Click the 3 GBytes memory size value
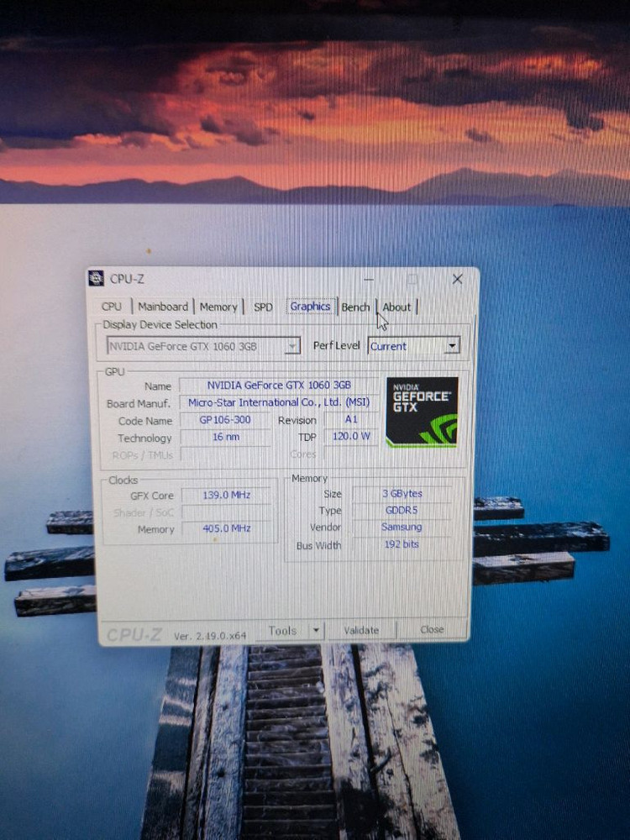The width and height of the screenshot is (630, 840). coord(402,493)
